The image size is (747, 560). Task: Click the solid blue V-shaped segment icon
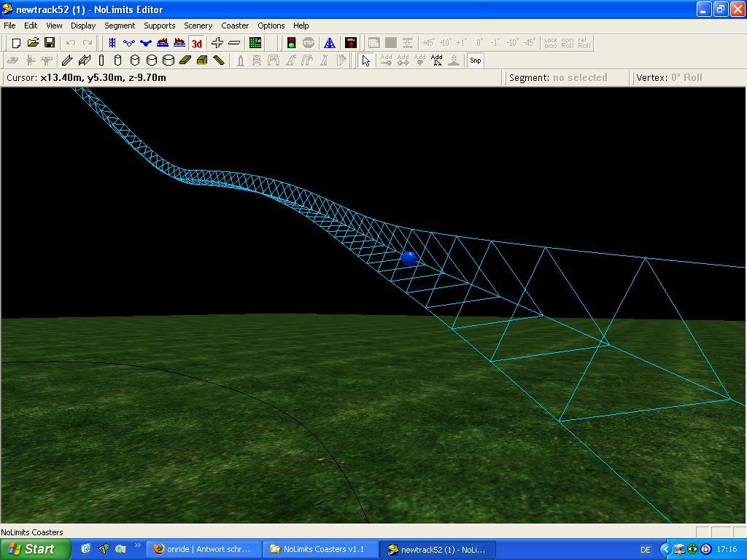[x=146, y=43]
